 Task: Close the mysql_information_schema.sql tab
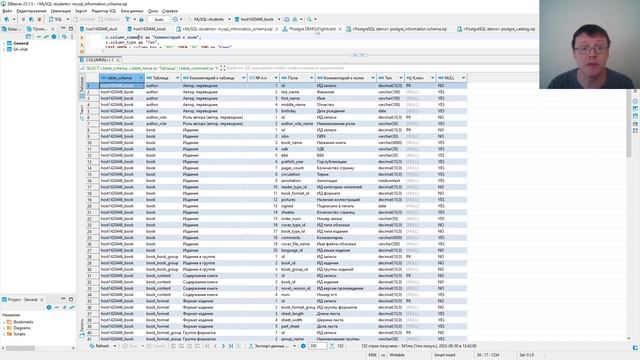276,29
